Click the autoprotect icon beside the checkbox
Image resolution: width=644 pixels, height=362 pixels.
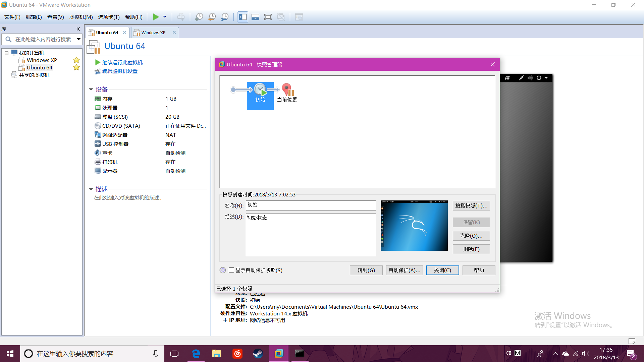223,270
